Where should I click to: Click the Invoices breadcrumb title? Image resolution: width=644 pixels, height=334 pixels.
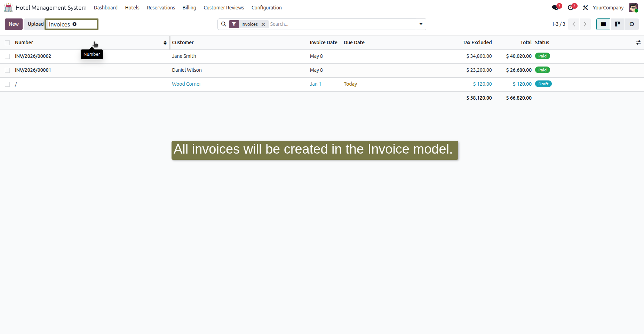tap(59, 24)
